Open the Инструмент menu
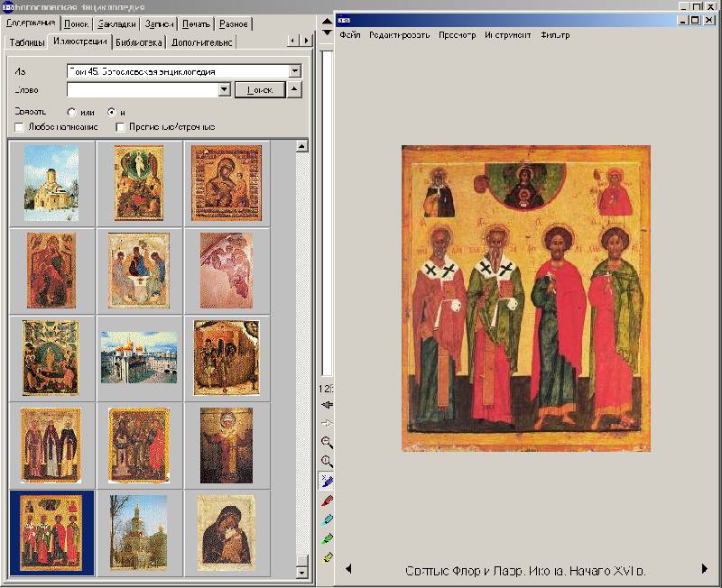Image resolution: width=722 pixels, height=588 pixels. pos(508,35)
